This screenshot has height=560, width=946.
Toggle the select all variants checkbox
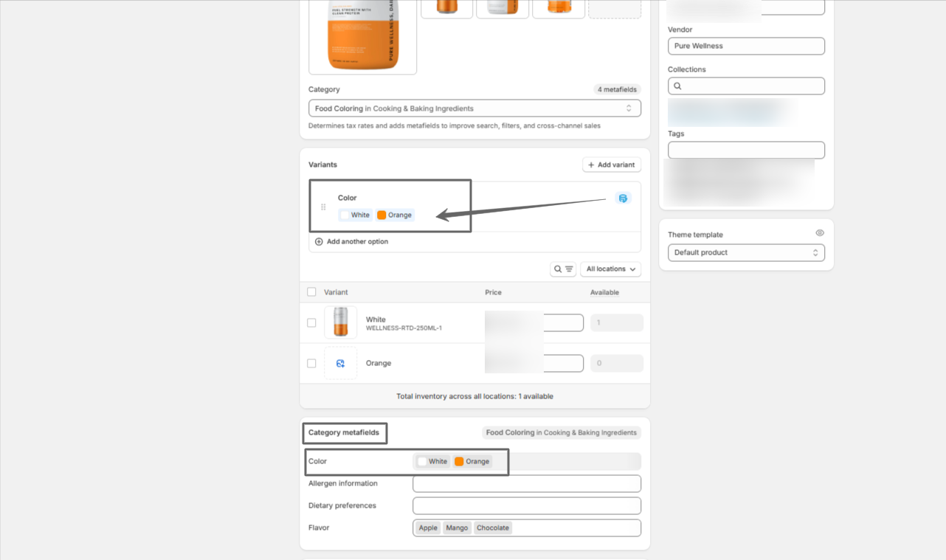pos(311,292)
